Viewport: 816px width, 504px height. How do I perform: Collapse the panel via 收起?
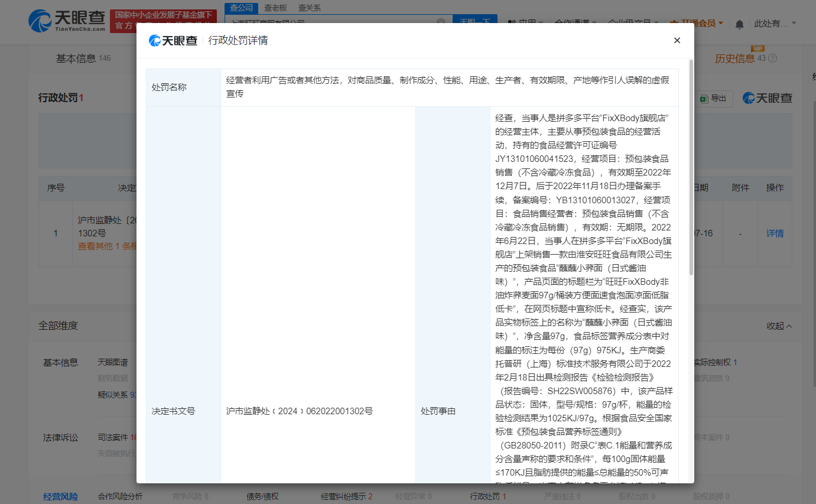pyautogui.click(x=779, y=325)
